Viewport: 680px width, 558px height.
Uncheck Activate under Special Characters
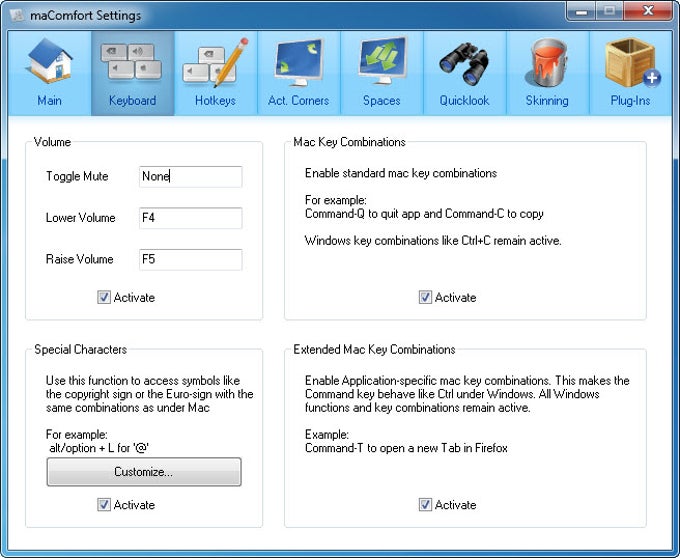tap(104, 505)
